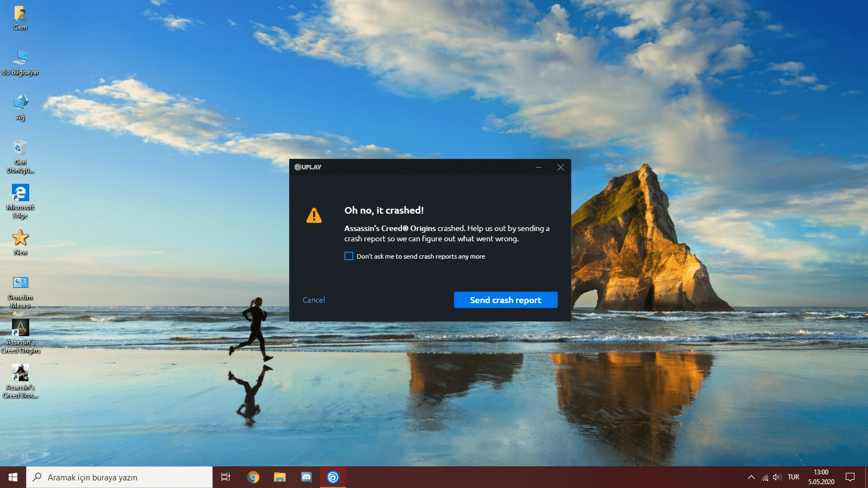Open Task View in the taskbar
The width and height of the screenshot is (868, 488).
pyautogui.click(x=226, y=477)
